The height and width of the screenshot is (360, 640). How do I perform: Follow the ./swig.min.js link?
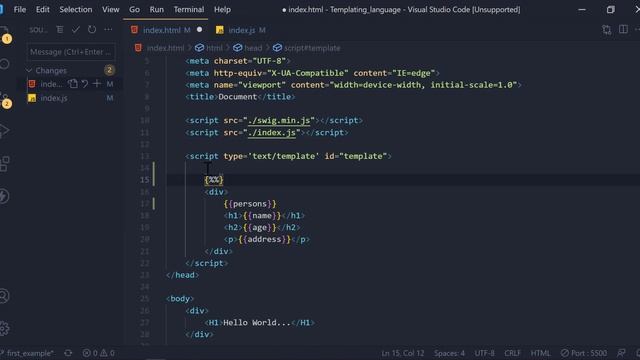(x=279, y=120)
